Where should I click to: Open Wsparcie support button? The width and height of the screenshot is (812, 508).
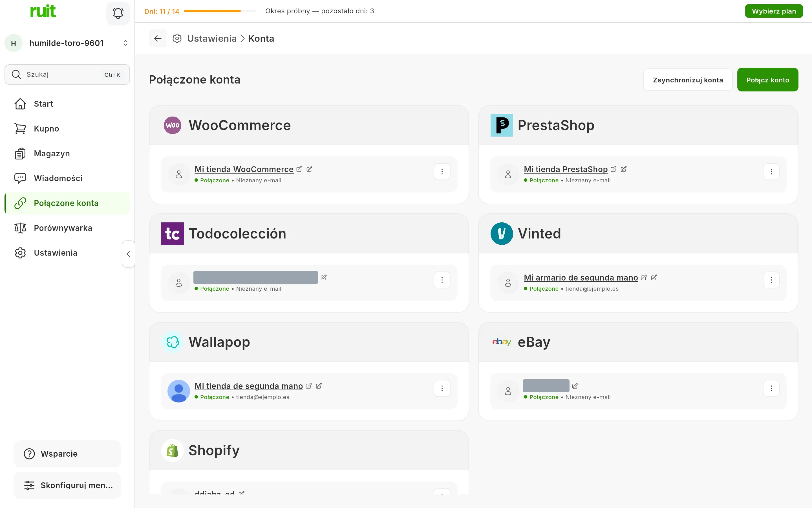pyautogui.click(x=67, y=454)
